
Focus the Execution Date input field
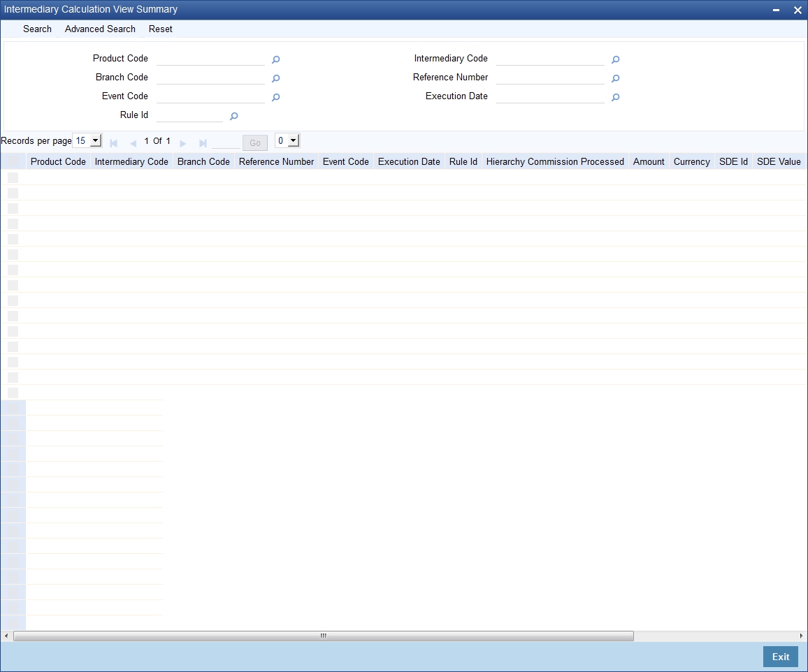point(550,96)
